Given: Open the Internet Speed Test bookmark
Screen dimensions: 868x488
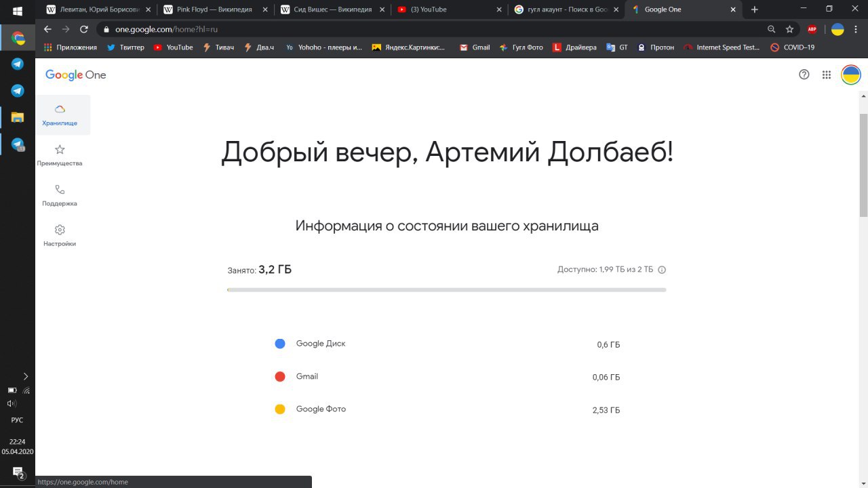Looking at the screenshot, I should click(722, 47).
